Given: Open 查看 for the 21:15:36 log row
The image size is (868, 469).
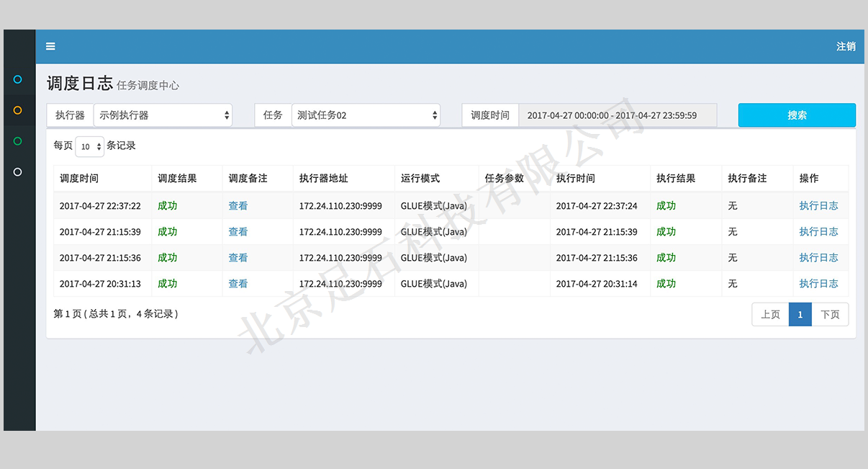Looking at the screenshot, I should click(x=238, y=258).
